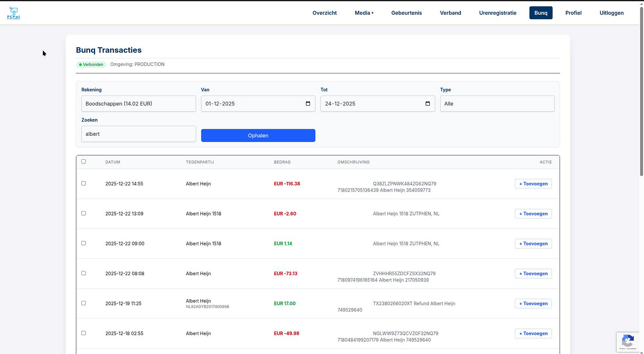Click the TEGENPARTIJ column header

click(200, 162)
